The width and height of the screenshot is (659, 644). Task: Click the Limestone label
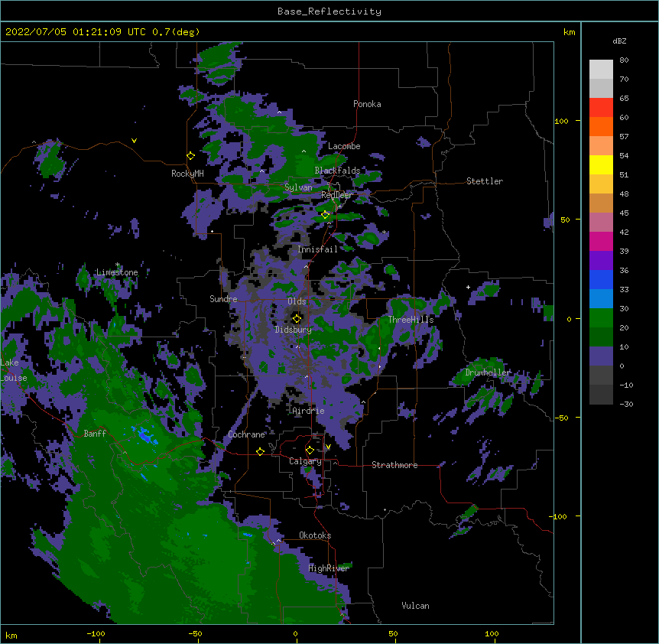[x=117, y=272]
